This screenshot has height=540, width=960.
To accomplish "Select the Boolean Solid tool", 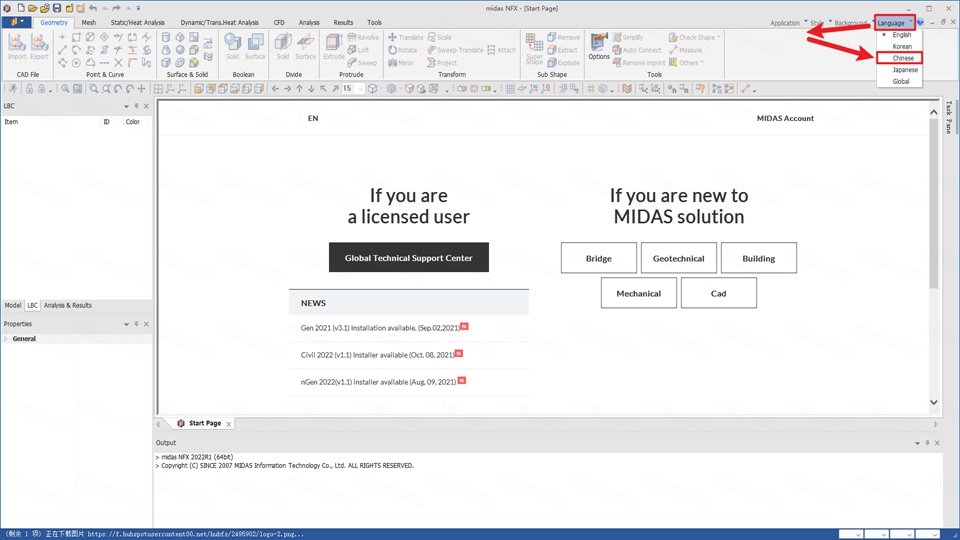I will point(233,47).
